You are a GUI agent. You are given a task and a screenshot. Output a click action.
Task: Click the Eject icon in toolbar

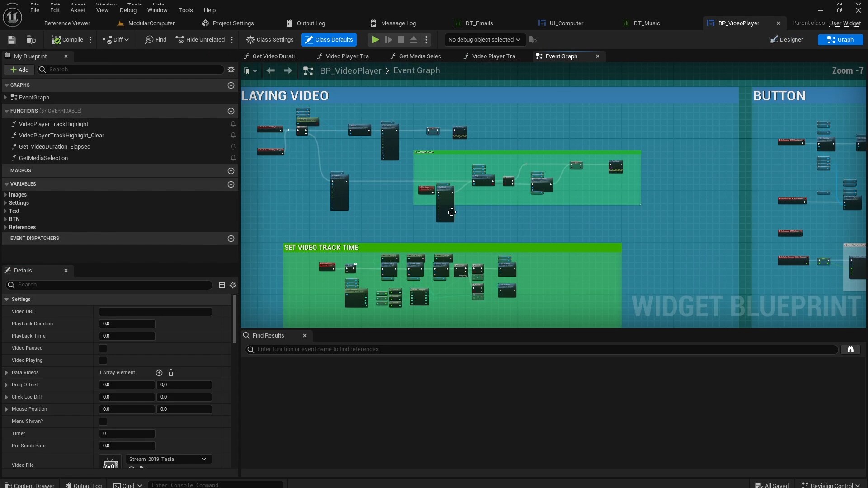point(413,40)
